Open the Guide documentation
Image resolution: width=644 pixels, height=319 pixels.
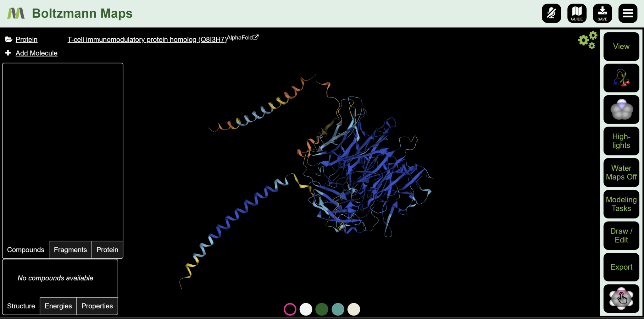coord(577,13)
